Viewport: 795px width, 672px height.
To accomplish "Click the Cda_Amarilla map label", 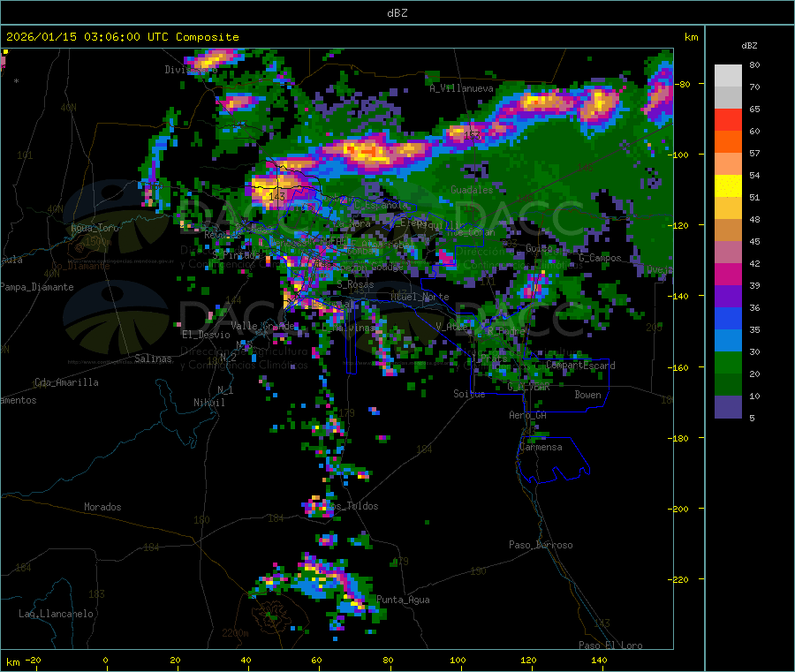I will (66, 382).
